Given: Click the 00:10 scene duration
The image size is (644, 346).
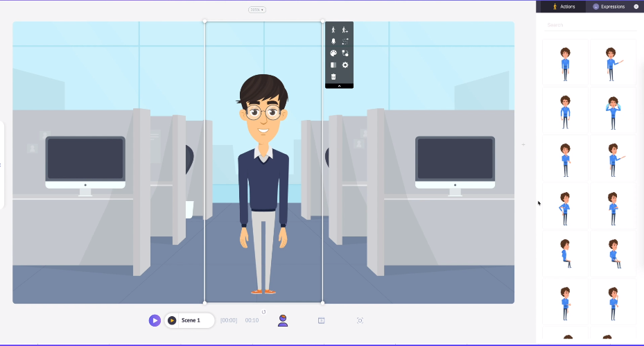Looking at the screenshot, I should point(252,320).
